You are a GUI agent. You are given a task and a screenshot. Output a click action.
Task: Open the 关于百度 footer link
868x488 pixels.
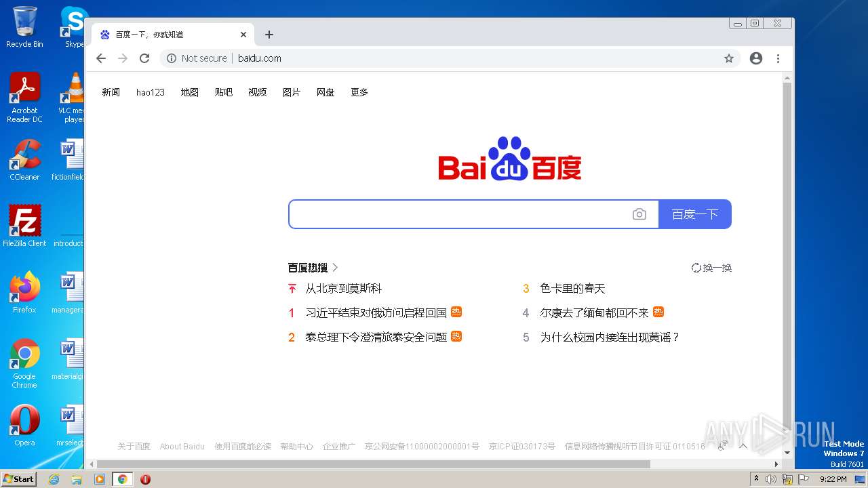pos(134,447)
